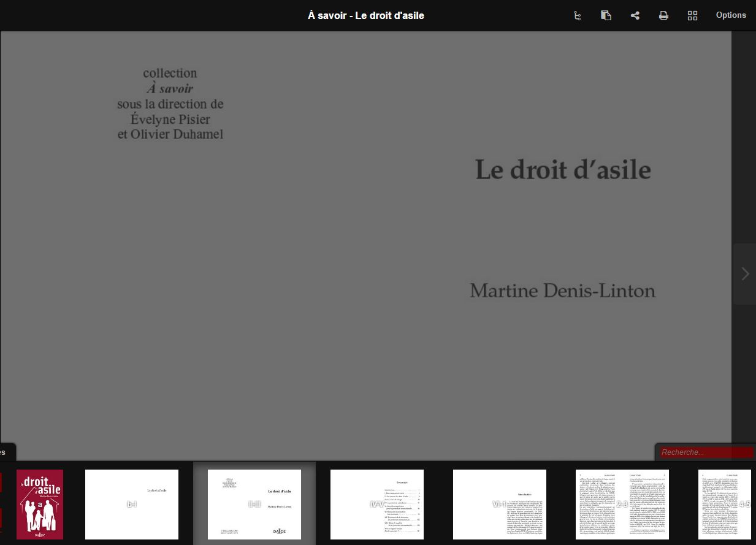
Task: Click the share icon
Action: click(x=635, y=16)
